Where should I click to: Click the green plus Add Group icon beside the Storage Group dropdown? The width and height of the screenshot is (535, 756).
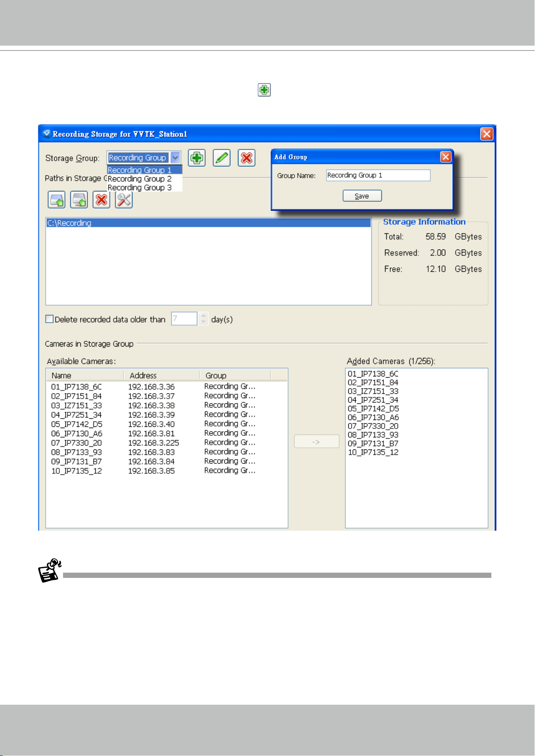pos(197,158)
